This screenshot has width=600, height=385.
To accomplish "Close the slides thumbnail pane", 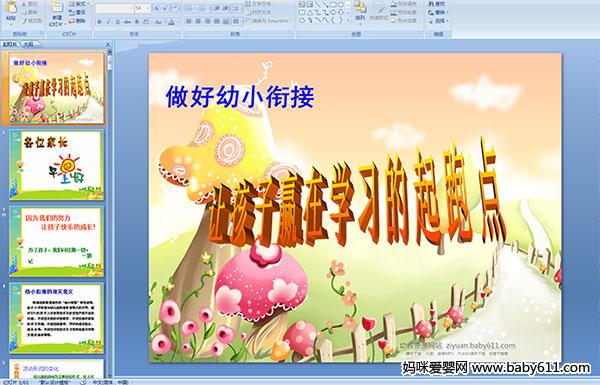I will click(108, 44).
